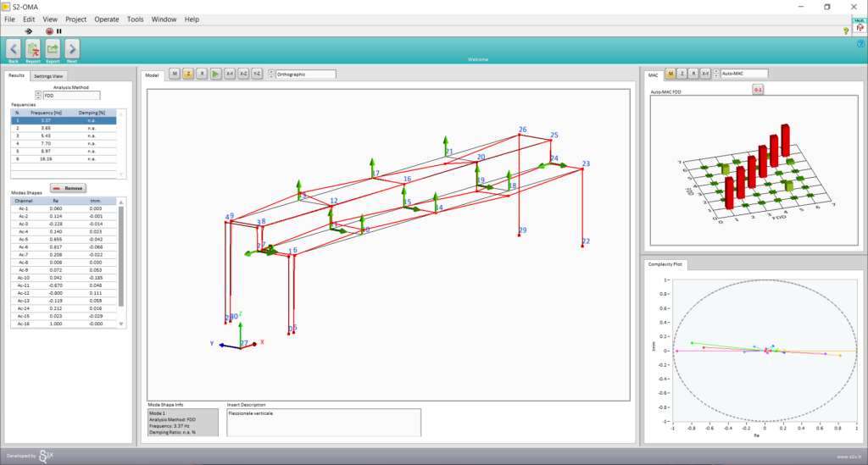Open the Window menu

(x=164, y=19)
